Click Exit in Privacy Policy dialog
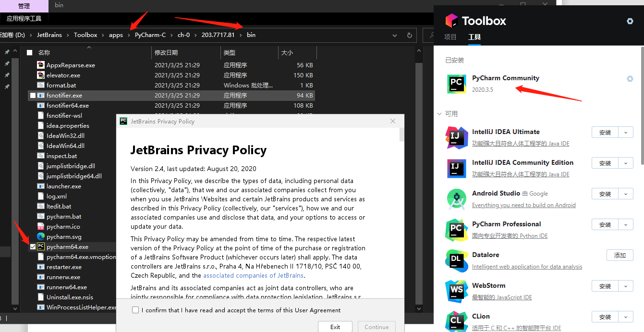 [335, 327]
